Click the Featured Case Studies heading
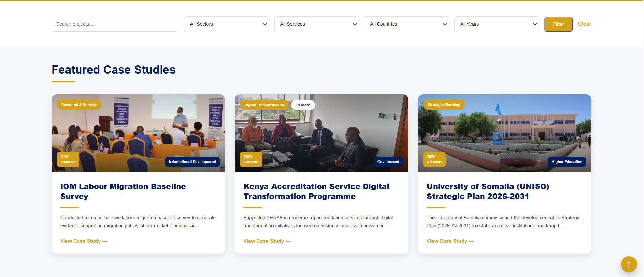The height and width of the screenshot is (277, 644). click(x=114, y=70)
